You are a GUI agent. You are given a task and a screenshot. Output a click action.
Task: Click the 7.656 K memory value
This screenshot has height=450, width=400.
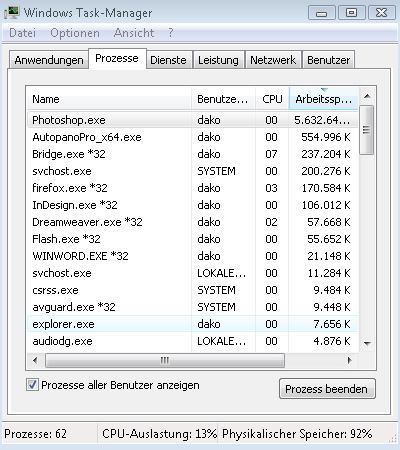332,324
